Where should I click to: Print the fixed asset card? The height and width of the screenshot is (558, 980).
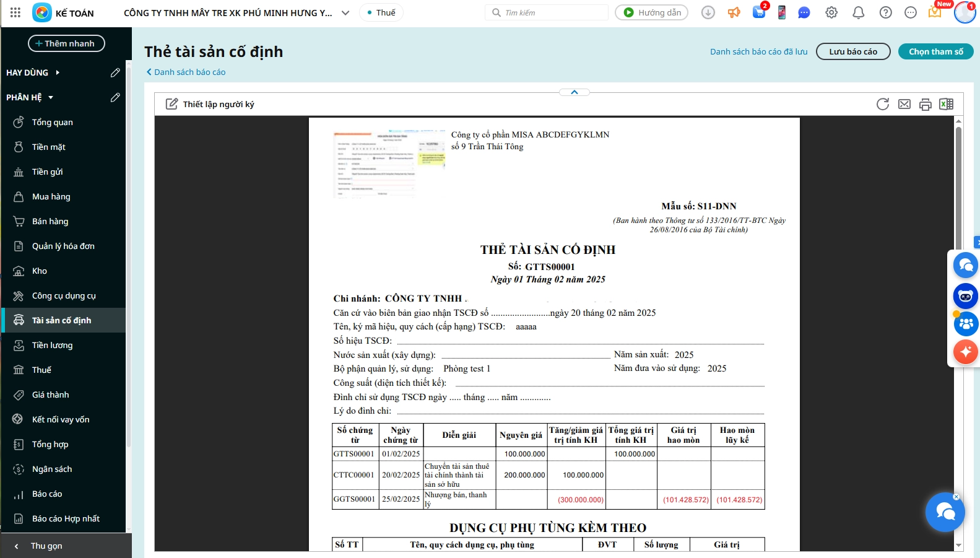point(926,104)
